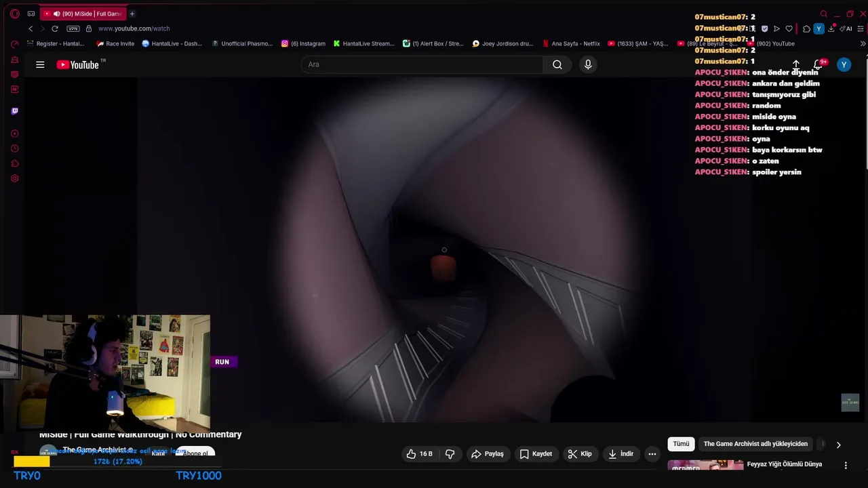Open the video title MiSide Full Game Walkthrough
The height and width of the screenshot is (488, 868).
(x=140, y=434)
